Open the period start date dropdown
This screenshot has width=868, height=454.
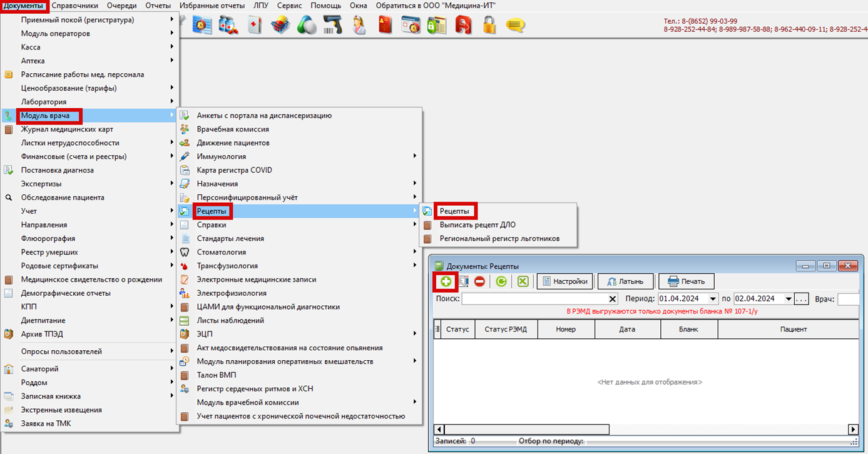[x=713, y=299]
